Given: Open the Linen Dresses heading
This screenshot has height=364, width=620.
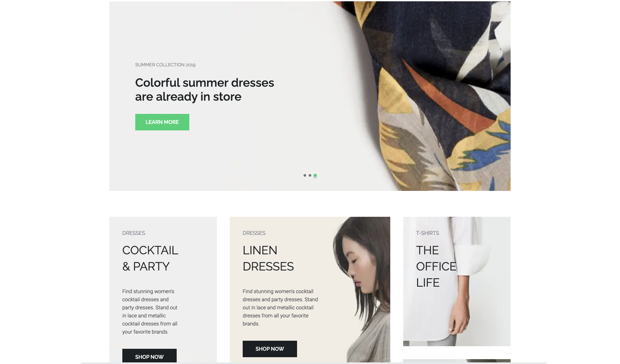Looking at the screenshot, I should [268, 258].
